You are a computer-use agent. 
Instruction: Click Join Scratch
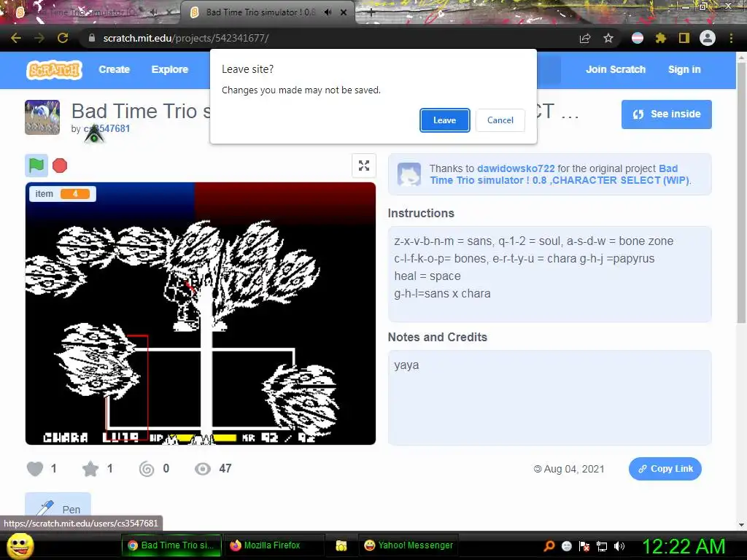[616, 69]
